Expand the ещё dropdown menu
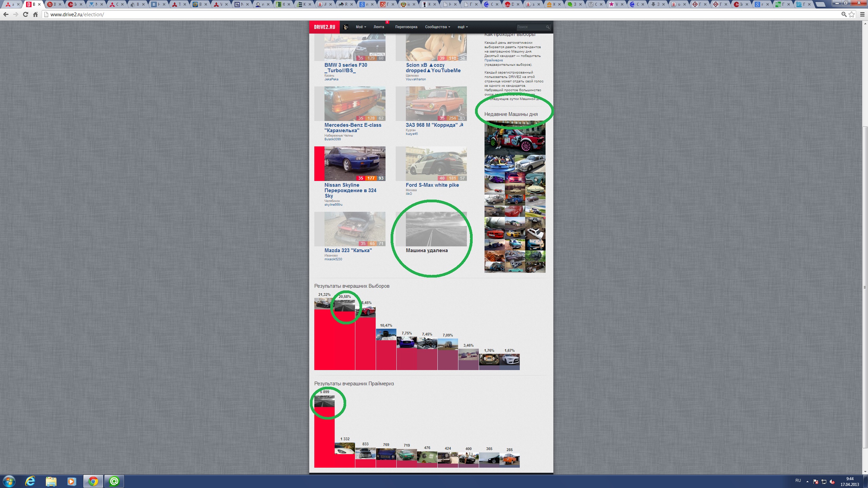Image resolution: width=868 pixels, height=488 pixels. point(462,27)
